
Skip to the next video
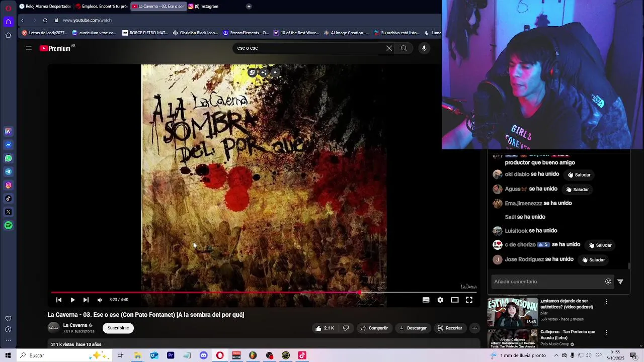(86, 300)
